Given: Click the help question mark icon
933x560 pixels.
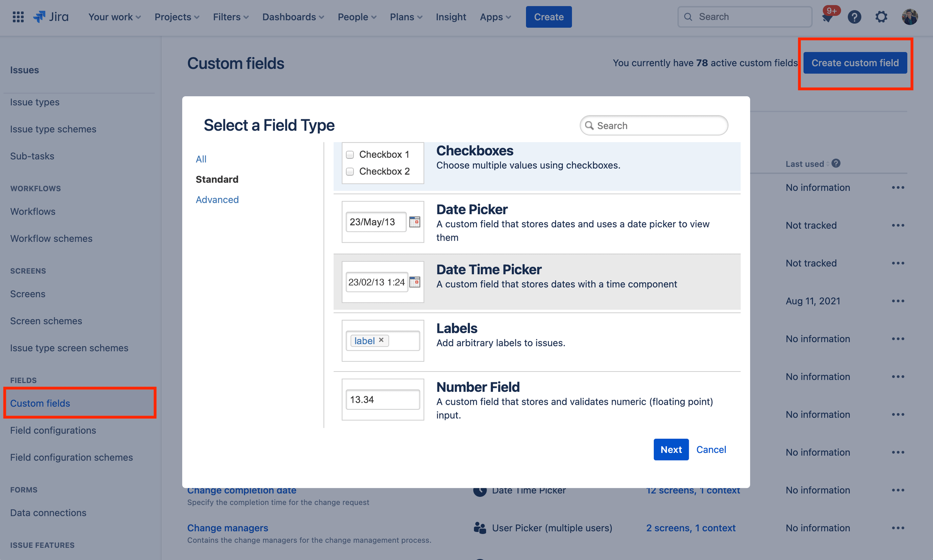Looking at the screenshot, I should point(854,17).
